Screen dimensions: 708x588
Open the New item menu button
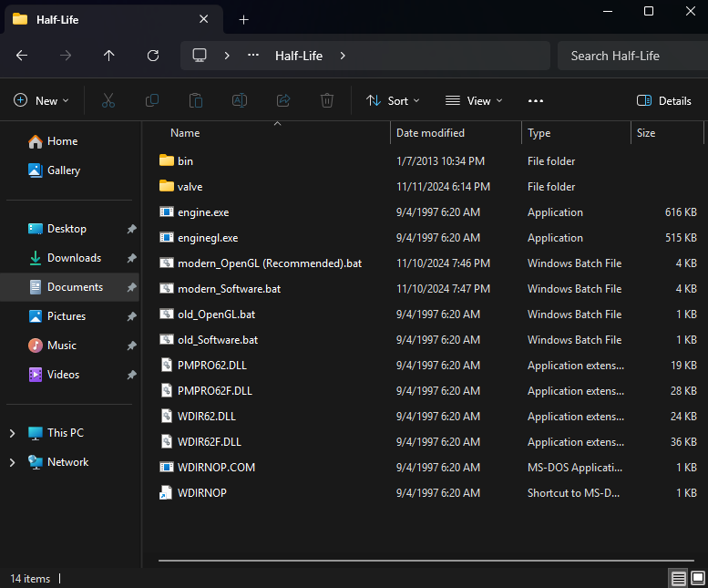[x=41, y=100]
